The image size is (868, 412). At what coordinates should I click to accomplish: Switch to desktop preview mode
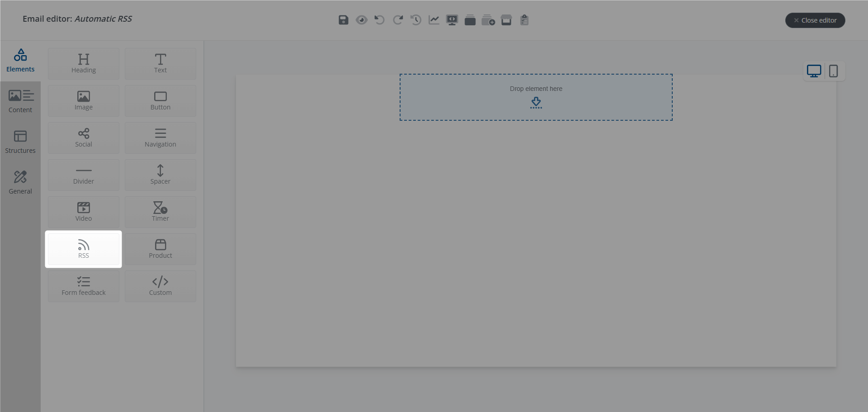pos(814,71)
